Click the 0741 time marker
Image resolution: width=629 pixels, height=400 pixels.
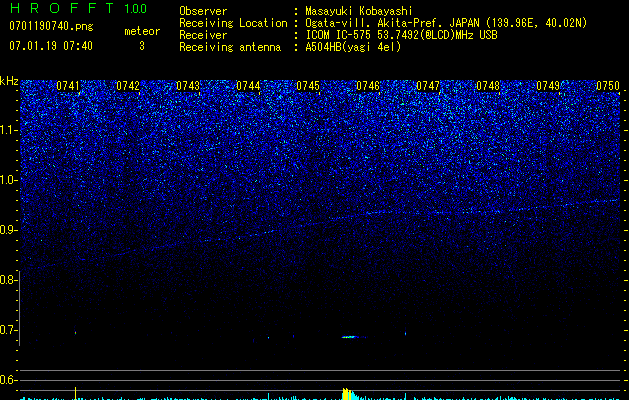click(x=68, y=86)
